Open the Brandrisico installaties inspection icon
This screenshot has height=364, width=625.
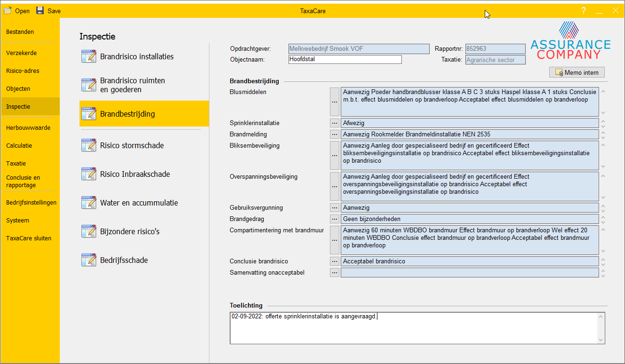point(88,56)
